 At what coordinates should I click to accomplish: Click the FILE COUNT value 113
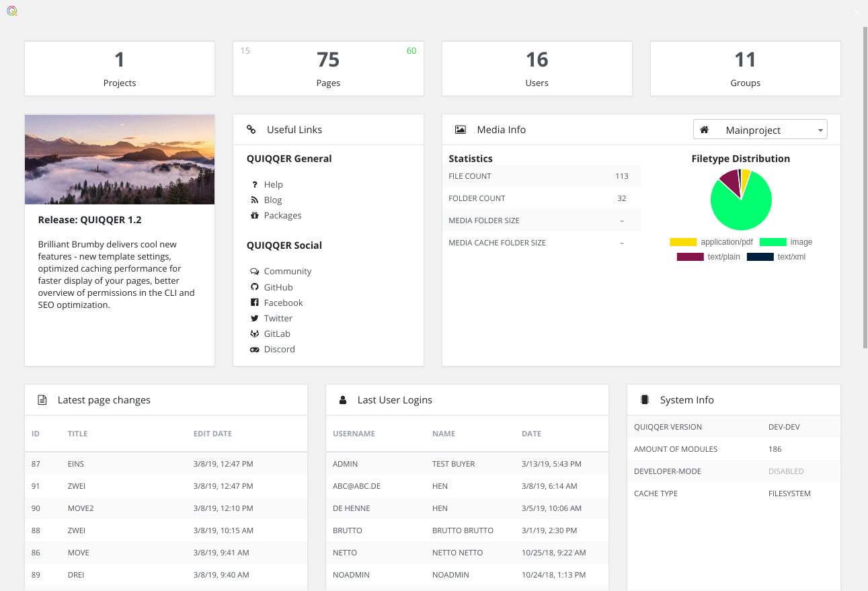(x=622, y=176)
